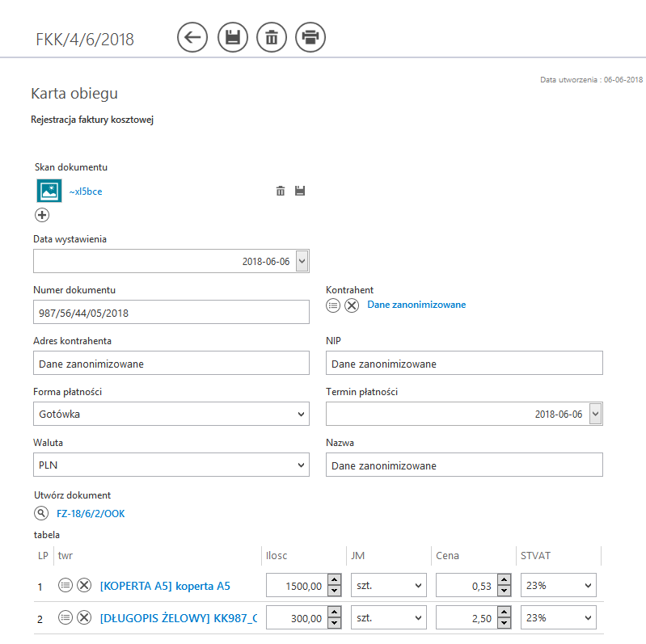This screenshot has height=644, width=646.
Task: Expand STVAT 23% dropdown in row 2
Action: [x=559, y=617]
